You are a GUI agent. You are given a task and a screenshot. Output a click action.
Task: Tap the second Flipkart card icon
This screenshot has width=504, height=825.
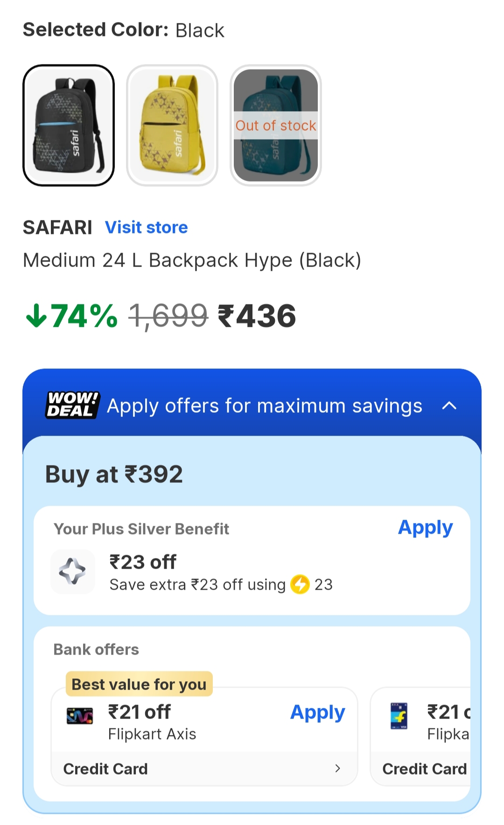(399, 716)
